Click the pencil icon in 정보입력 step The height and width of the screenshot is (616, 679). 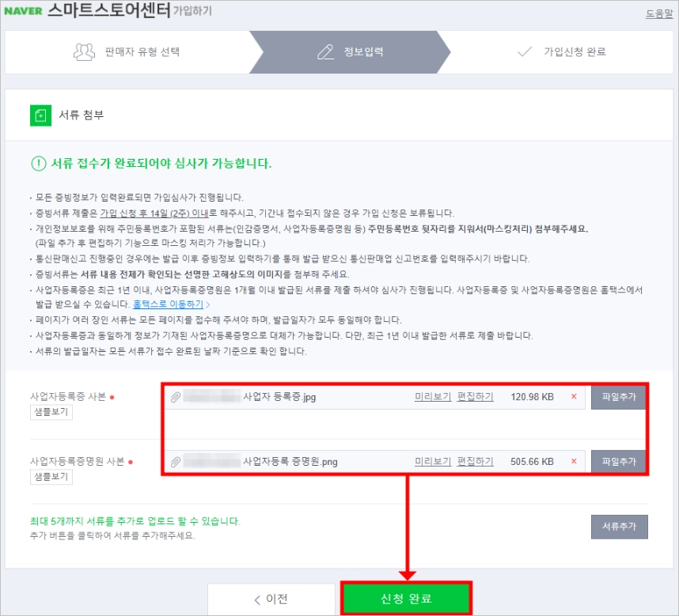pyautogui.click(x=325, y=52)
